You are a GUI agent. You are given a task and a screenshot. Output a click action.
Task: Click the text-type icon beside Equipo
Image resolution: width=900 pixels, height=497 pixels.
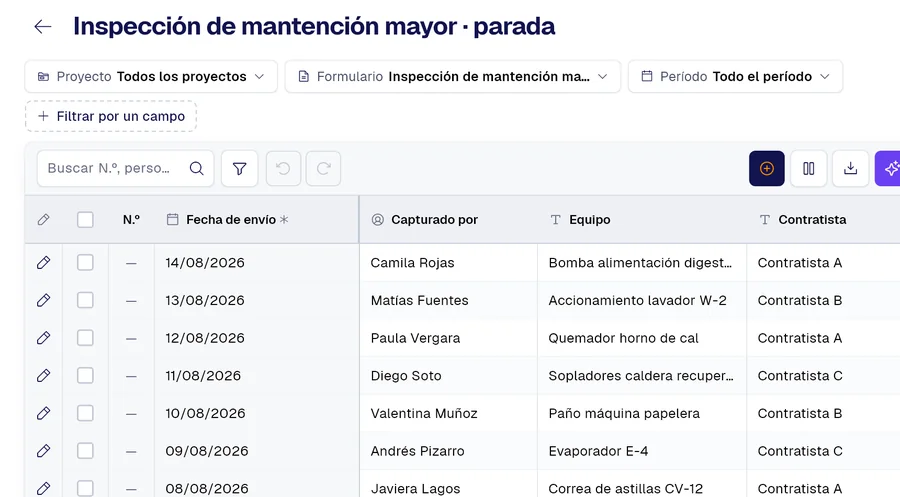point(555,220)
